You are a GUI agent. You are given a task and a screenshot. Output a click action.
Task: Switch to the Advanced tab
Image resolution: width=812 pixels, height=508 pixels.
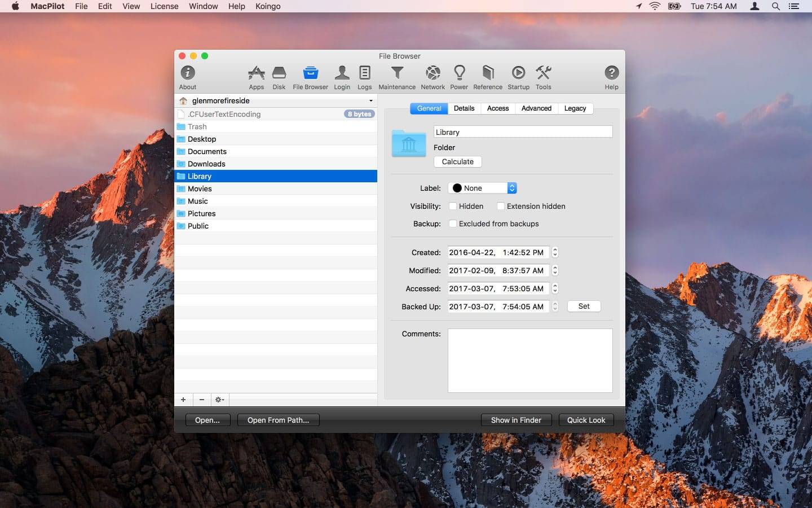(536, 108)
